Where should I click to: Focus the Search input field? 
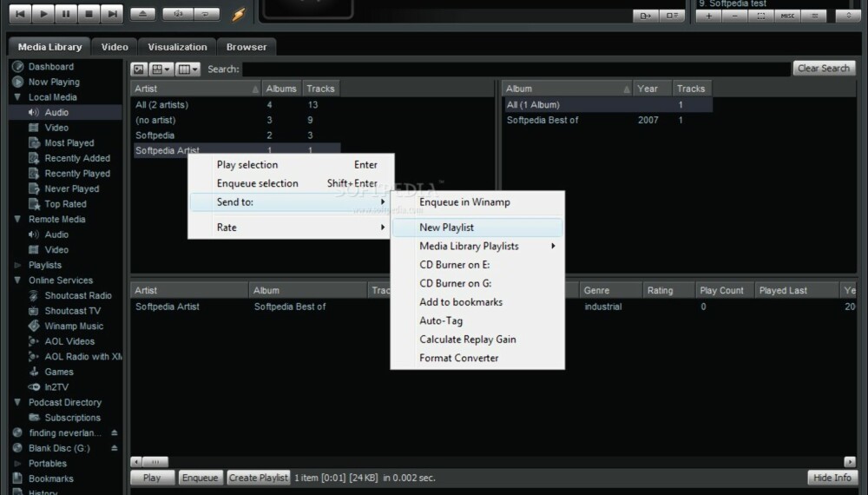(516, 69)
